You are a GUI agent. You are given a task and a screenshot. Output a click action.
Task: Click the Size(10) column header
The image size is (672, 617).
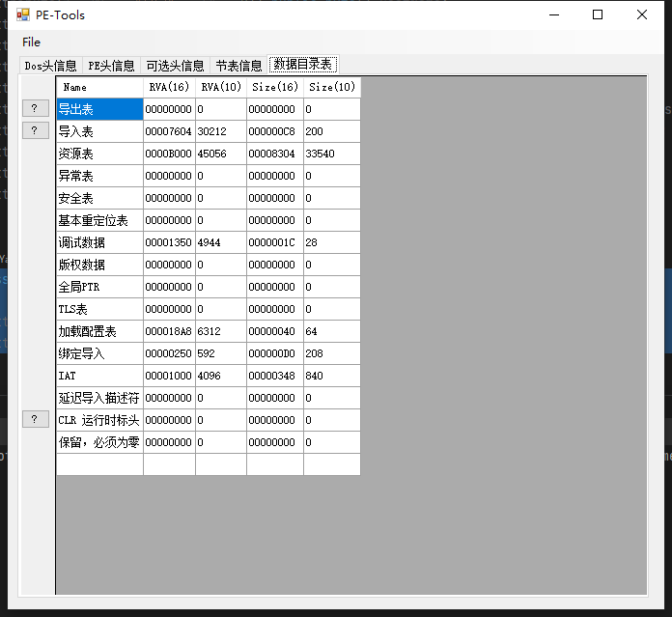pos(332,88)
